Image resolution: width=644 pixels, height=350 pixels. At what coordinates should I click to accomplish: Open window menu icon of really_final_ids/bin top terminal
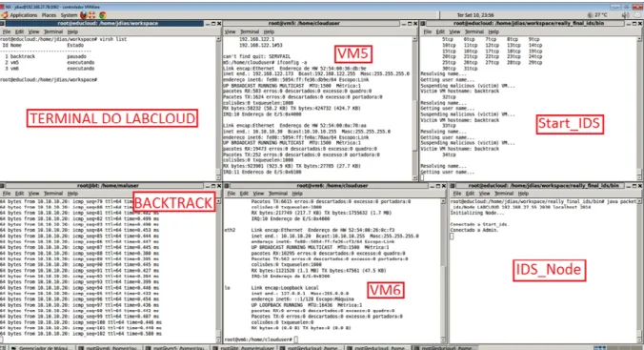pos(423,24)
